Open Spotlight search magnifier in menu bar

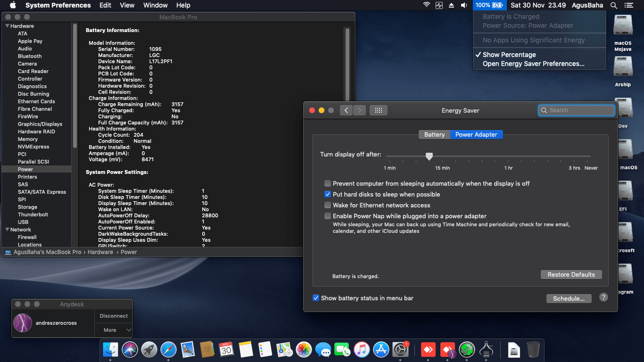(613, 5)
